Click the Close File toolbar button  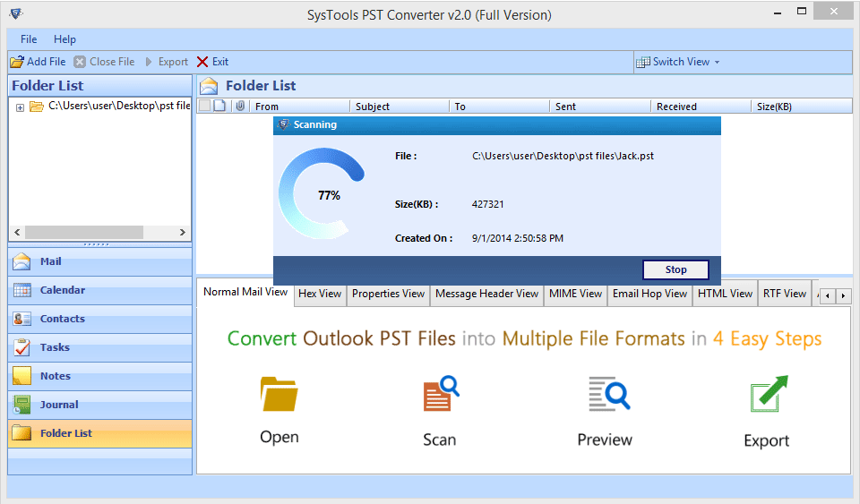104,62
